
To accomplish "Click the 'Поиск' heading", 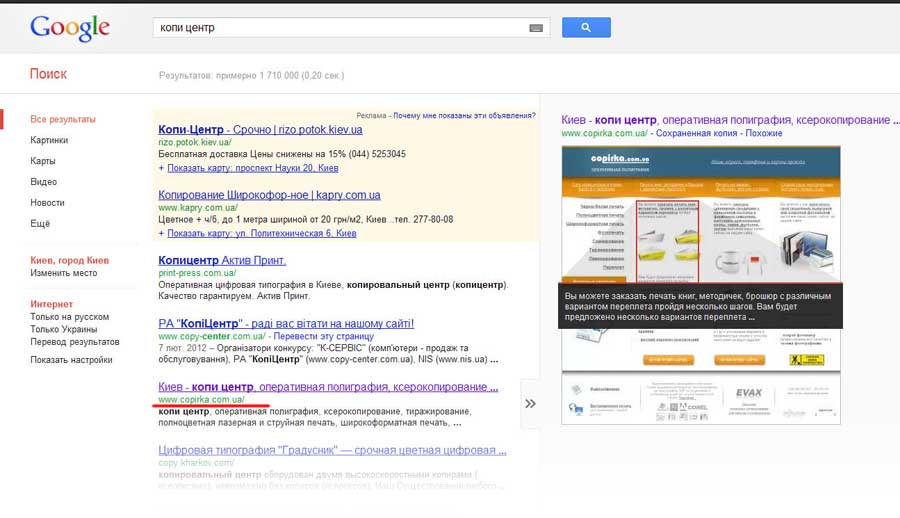I will click(x=48, y=74).
